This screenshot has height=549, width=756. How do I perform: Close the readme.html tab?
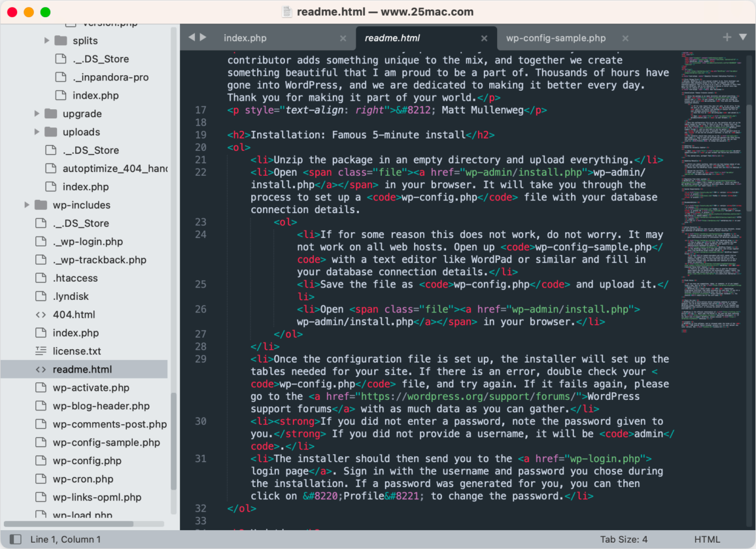(484, 38)
